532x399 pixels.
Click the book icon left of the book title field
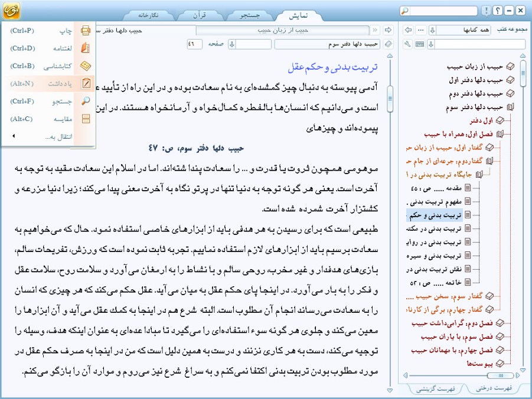[x=389, y=44]
